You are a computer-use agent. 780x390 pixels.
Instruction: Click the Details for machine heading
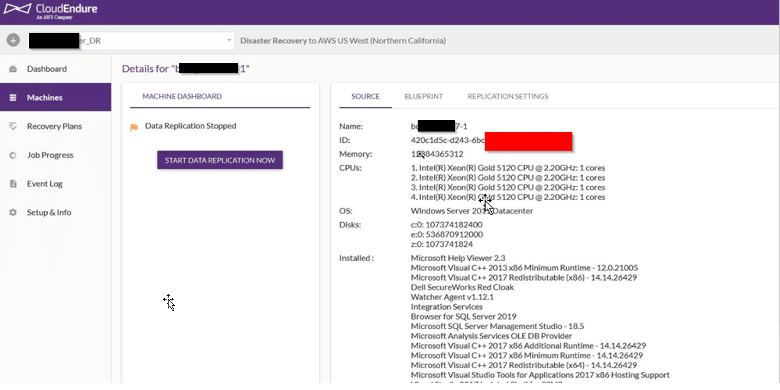coord(186,69)
